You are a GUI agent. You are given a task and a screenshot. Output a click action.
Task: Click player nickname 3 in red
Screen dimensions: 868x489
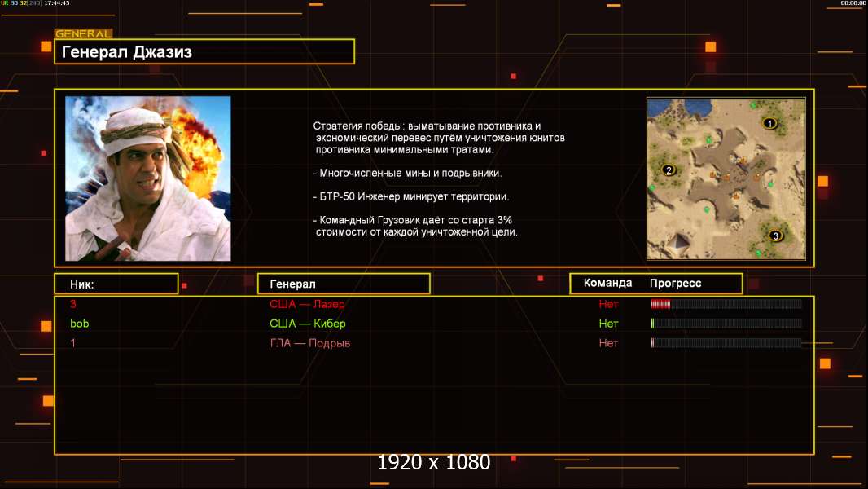click(73, 304)
